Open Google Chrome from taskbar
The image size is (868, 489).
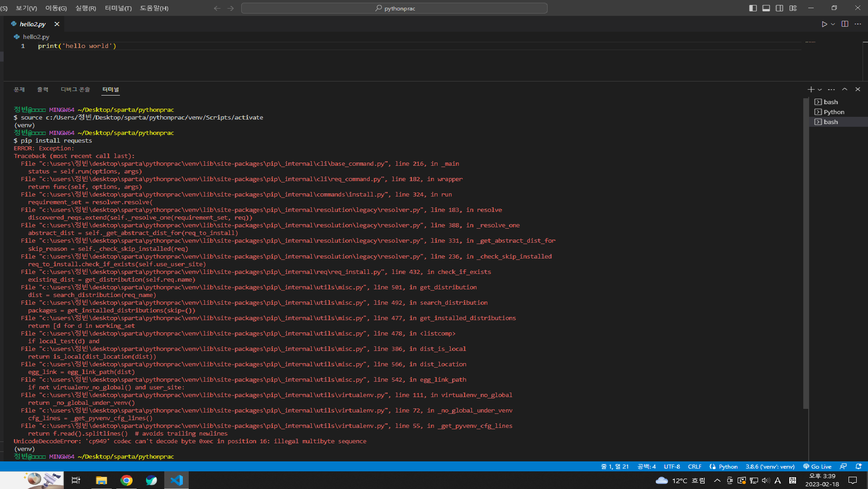click(x=127, y=480)
